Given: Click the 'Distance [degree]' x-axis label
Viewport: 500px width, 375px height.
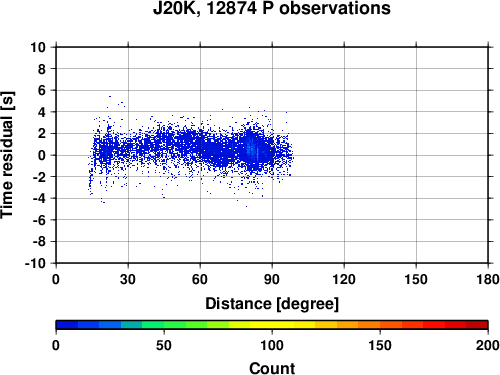Looking at the screenshot, I should click(272, 304).
